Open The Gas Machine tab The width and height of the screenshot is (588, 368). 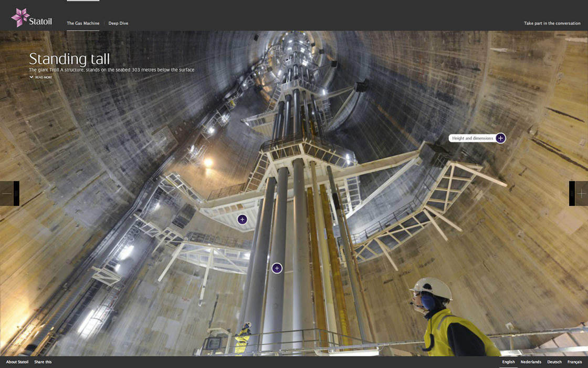tap(83, 23)
